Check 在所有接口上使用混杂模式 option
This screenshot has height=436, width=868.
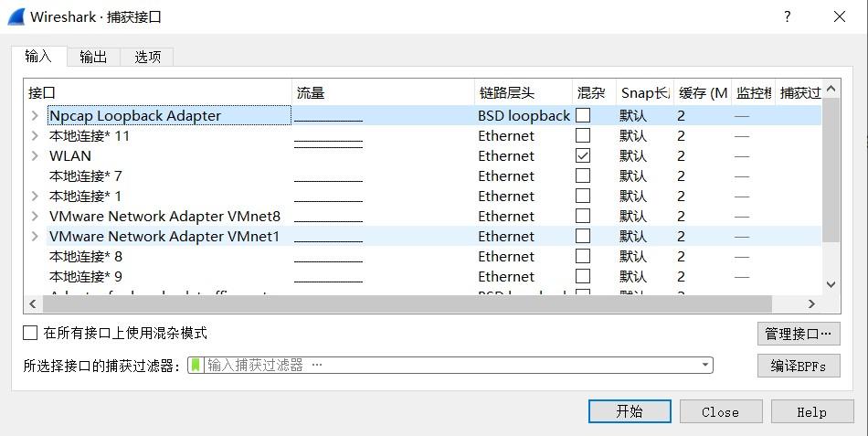pos(31,334)
